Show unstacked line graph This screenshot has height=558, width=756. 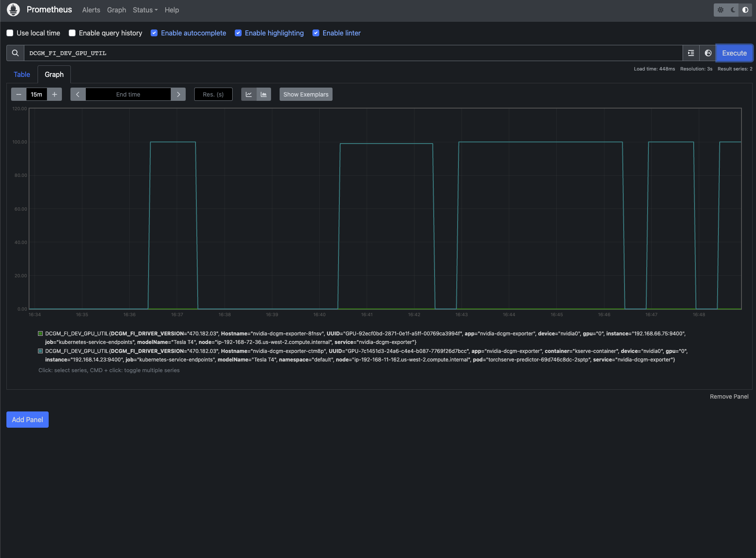[x=249, y=94]
